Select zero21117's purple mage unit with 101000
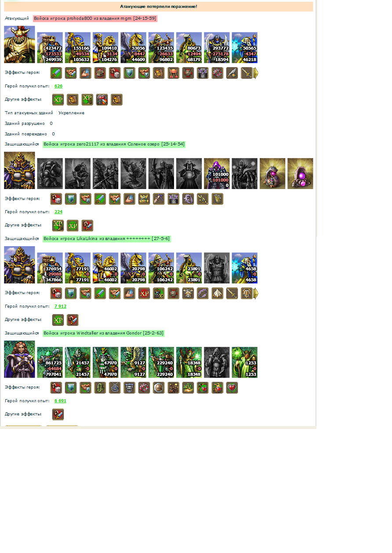This screenshot has width=392, height=553. pyautogui.click(x=217, y=174)
